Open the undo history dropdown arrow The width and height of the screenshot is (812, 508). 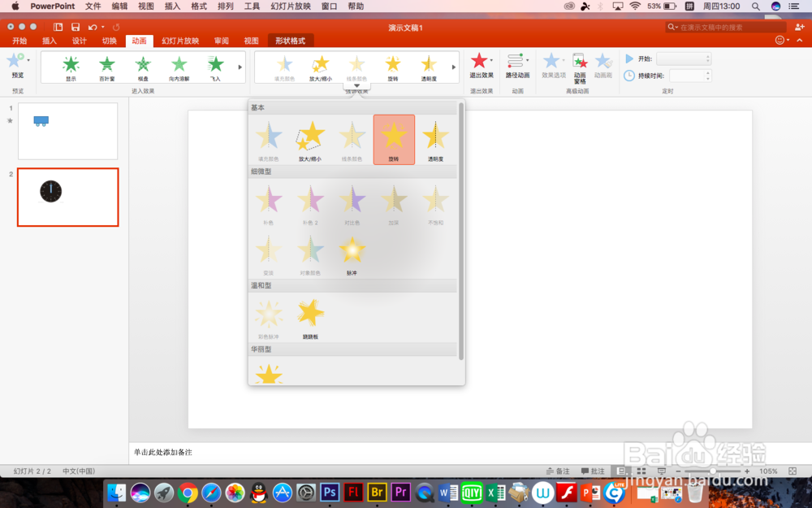click(102, 27)
